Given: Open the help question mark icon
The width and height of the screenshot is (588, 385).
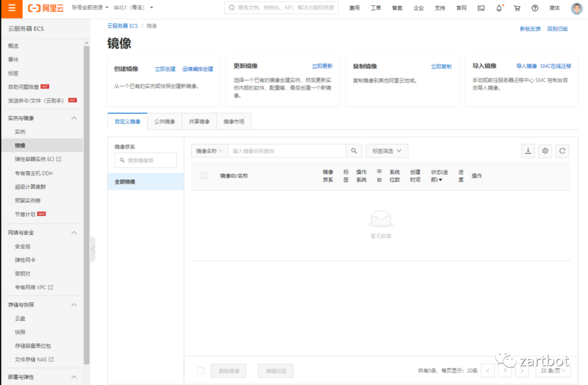Looking at the screenshot, I should 535,8.
